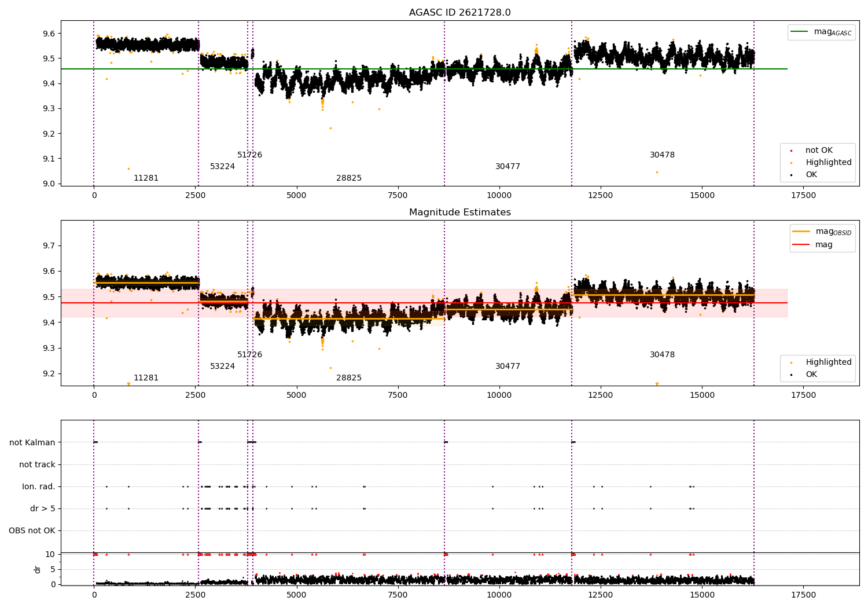Screen dimensions: 868x608
Task: Click obsid label 30477 in the middle plot
Action: point(507,367)
